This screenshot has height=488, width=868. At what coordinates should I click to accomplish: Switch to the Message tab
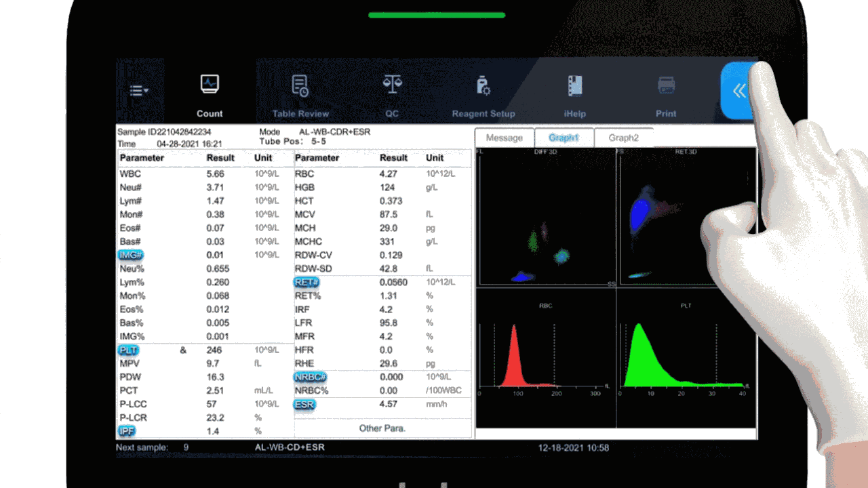[x=505, y=138]
